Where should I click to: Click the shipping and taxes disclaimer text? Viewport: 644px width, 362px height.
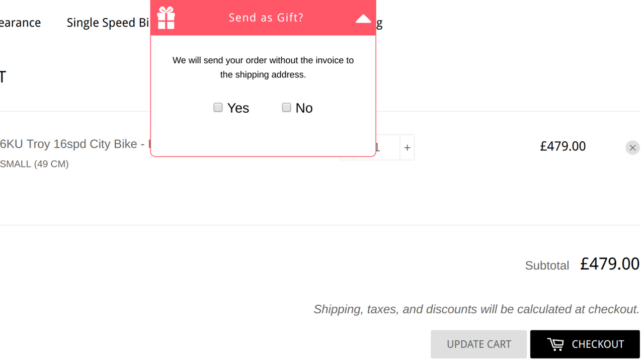(x=476, y=309)
